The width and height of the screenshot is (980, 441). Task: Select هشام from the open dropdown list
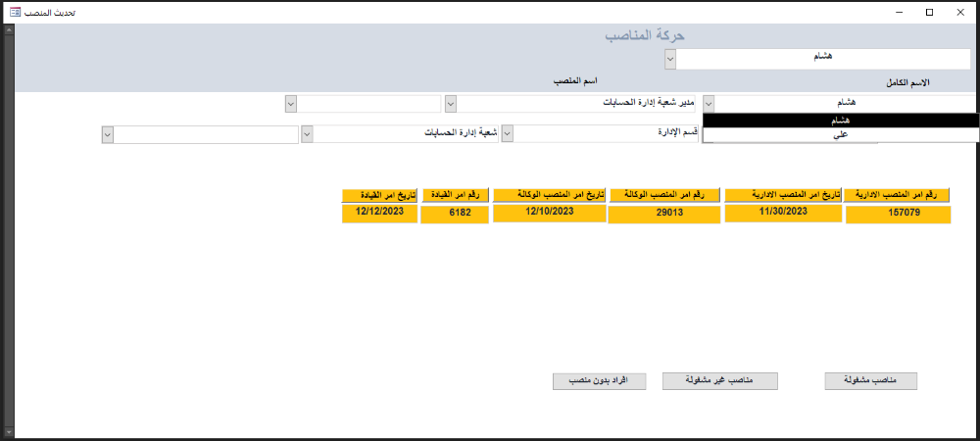click(x=841, y=121)
